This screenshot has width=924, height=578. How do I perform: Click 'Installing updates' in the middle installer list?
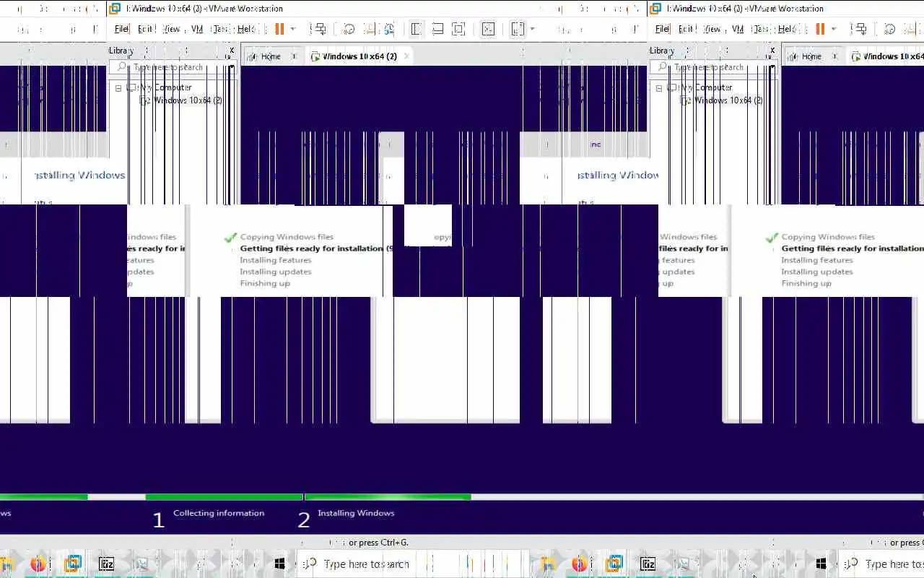[x=276, y=272]
